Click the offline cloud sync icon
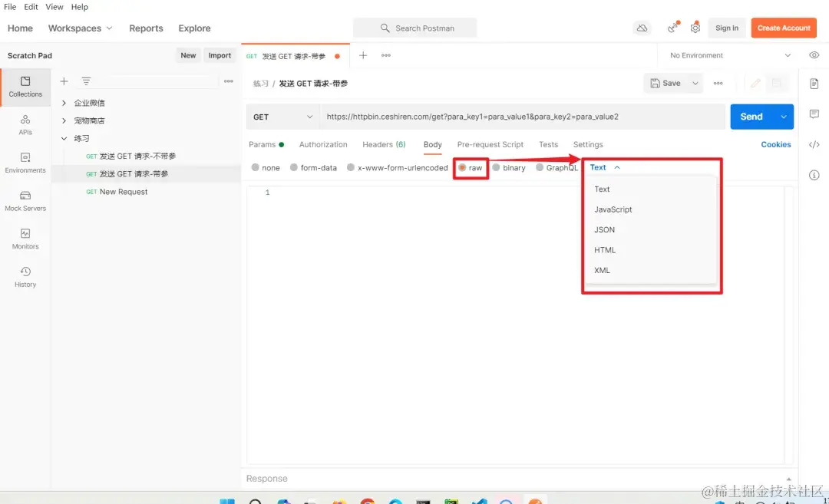The width and height of the screenshot is (829, 504). pyautogui.click(x=642, y=28)
